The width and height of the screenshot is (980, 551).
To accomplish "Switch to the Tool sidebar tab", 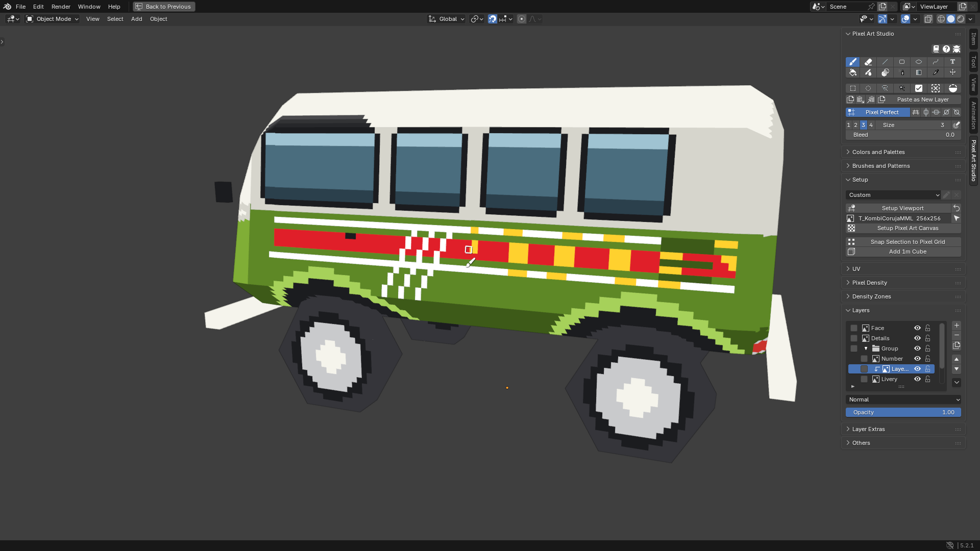I will click(x=973, y=62).
